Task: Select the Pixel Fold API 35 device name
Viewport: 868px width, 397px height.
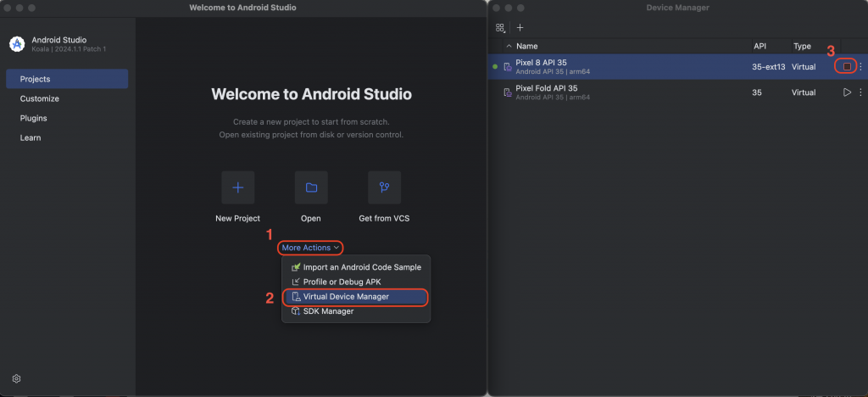Action: [x=547, y=88]
